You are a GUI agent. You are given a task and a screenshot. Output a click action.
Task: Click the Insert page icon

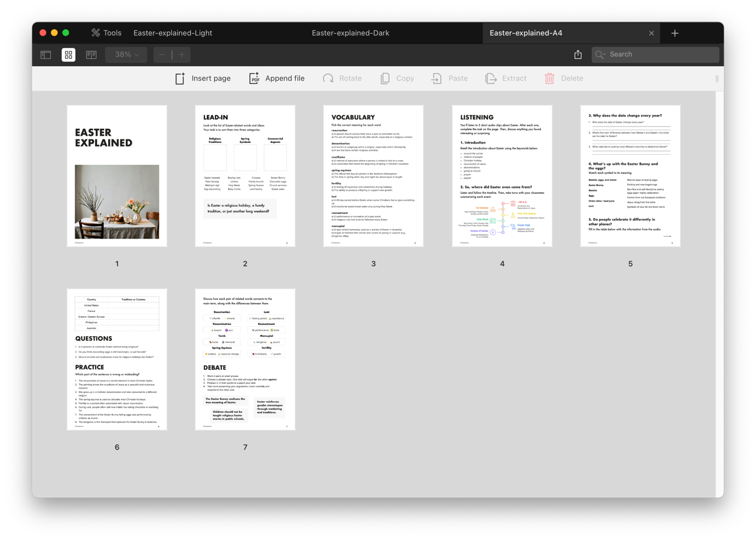pos(180,77)
